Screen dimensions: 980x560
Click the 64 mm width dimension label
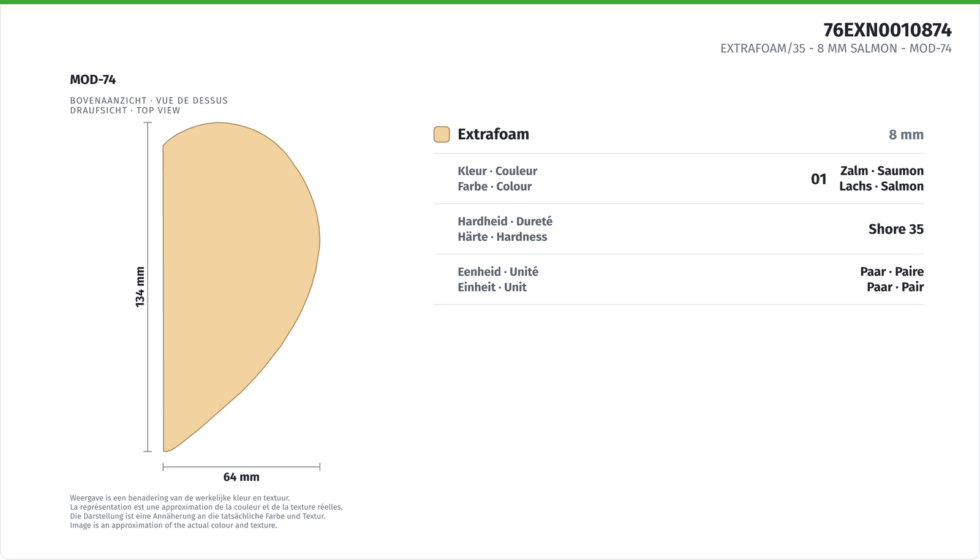pos(241,477)
